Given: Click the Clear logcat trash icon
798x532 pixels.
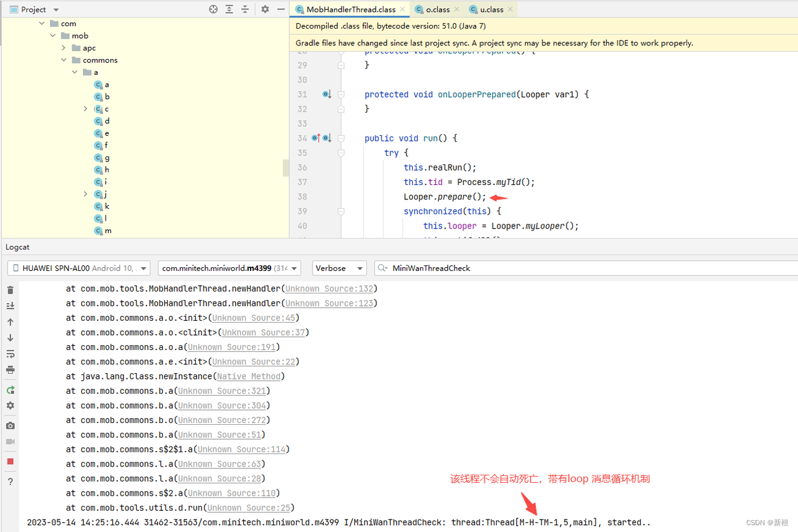Looking at the screenshot, I should coord(10,290).
